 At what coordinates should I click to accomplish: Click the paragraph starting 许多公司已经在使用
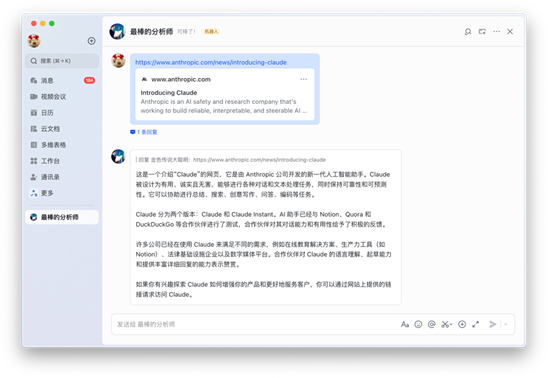coord(264,254)
